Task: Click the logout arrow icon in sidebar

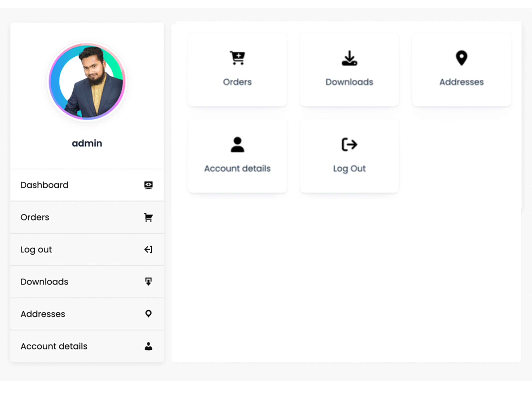Action: 148,250
